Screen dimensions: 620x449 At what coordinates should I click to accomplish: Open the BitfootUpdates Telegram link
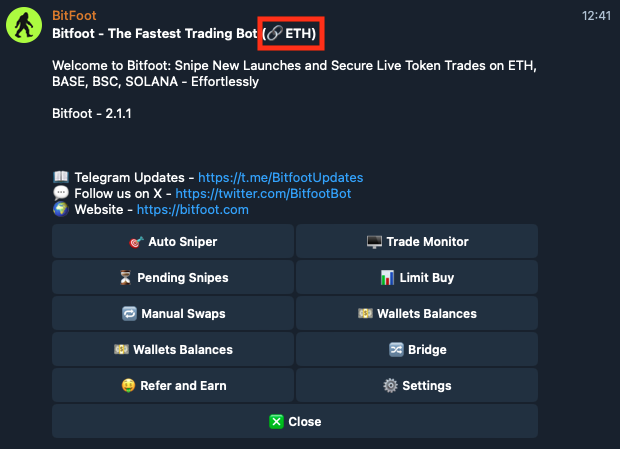pos(280,177)
